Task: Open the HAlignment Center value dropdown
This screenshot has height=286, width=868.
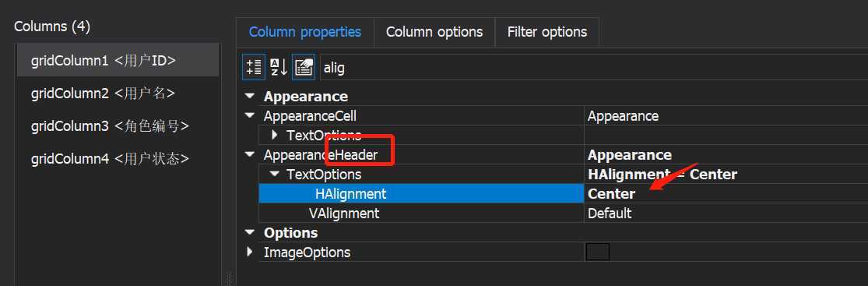Action: click(726, 193)
